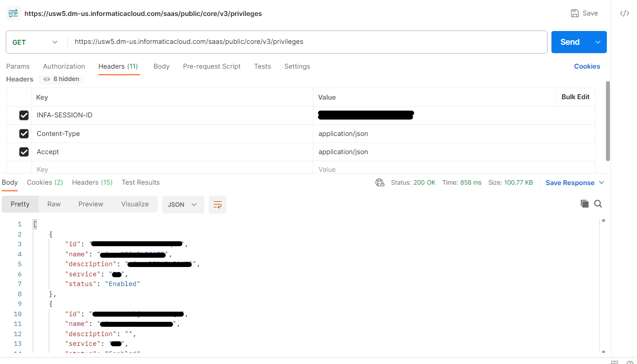Click the "status": "Enabled" line 7

click(102, 284)
